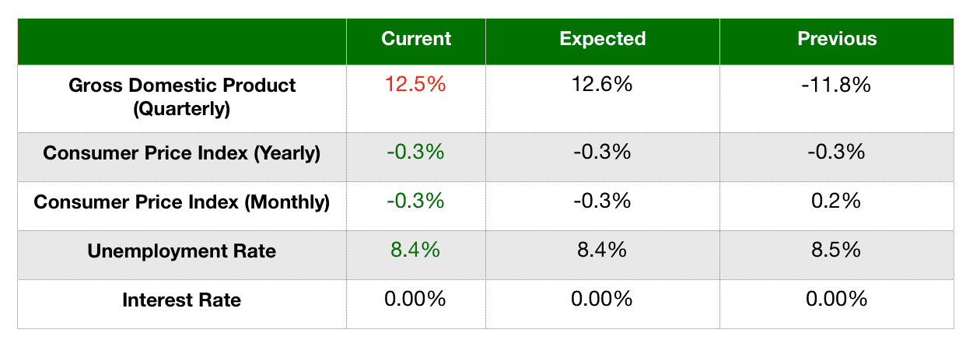Select the 12.6% expected GDP cell
Screen dimensions: 980x347
(603, 85)
